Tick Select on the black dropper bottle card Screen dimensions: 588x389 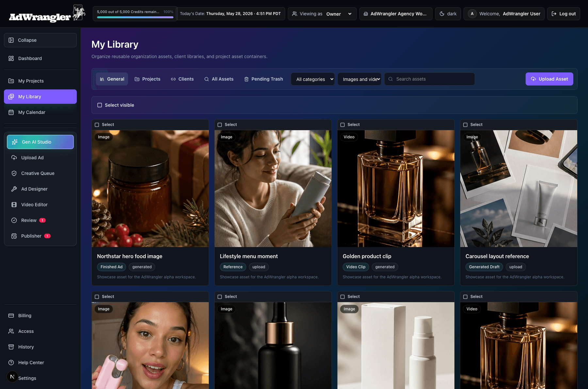click(x=220, y=297)
